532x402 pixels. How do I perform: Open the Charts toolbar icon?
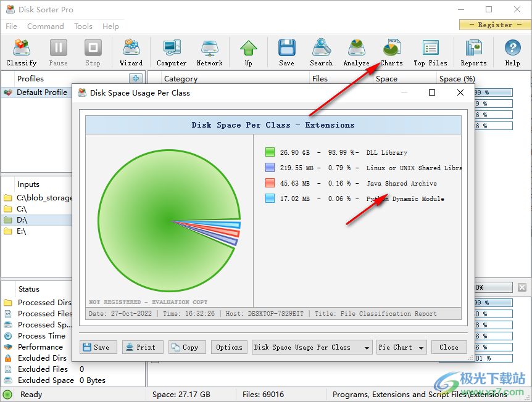pyautogui.click(x=391, y=52)
